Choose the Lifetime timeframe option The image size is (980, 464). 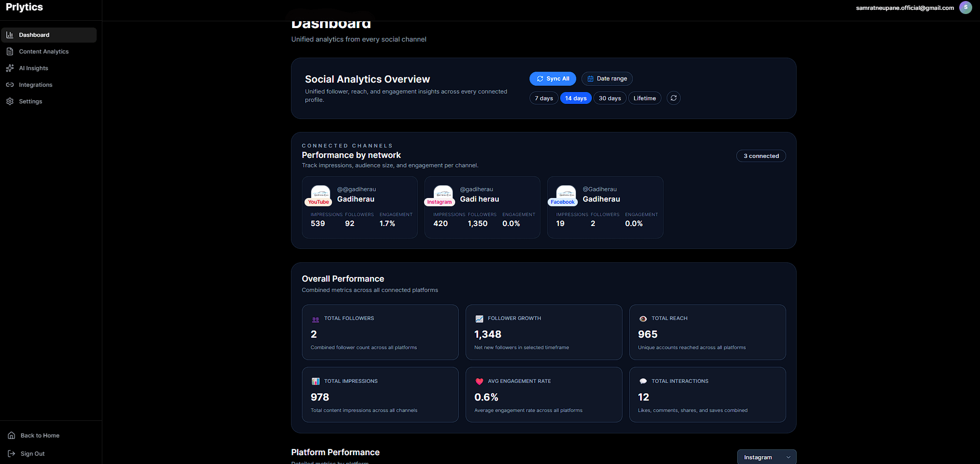[x=644, y=98]
